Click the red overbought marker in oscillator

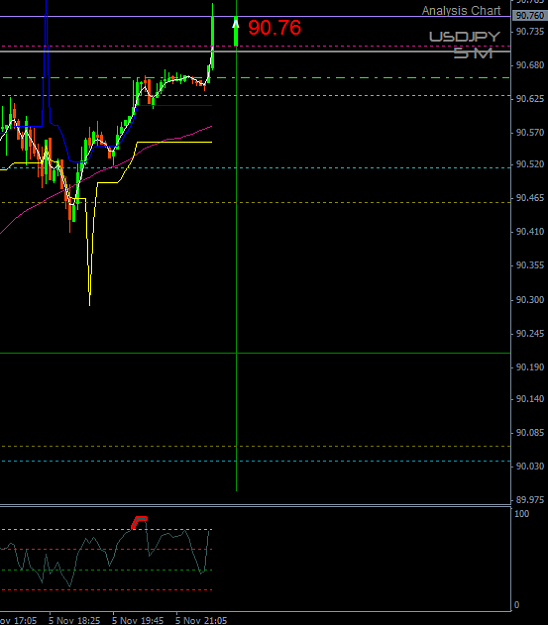[x=139, y=522]
